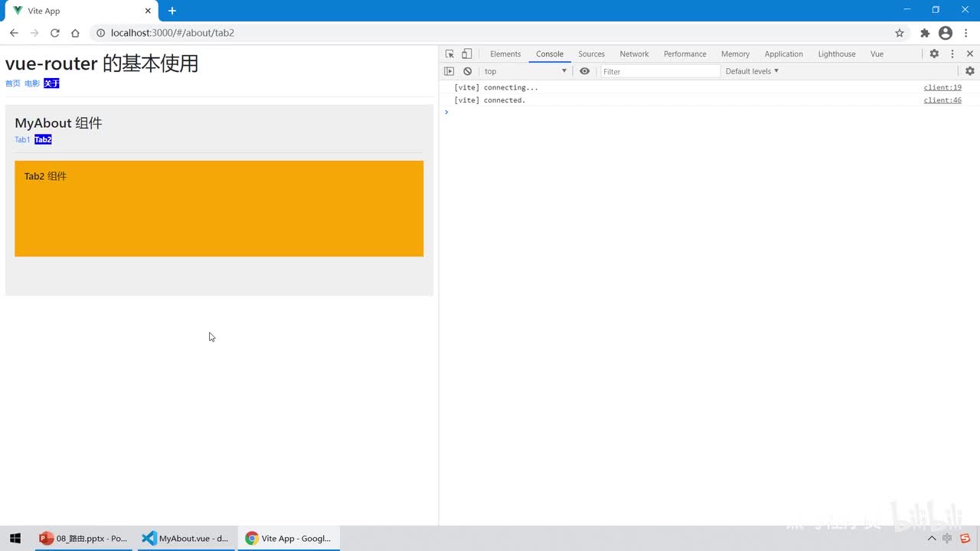Image resolution: width=980 pixels, height=551 pixels.
Task: Open the Vue devtools tab
Action: click(877, 54)
